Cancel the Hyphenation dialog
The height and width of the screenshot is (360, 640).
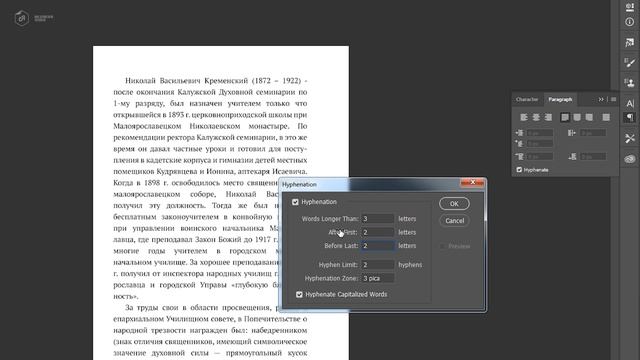(x=454, y=221)
